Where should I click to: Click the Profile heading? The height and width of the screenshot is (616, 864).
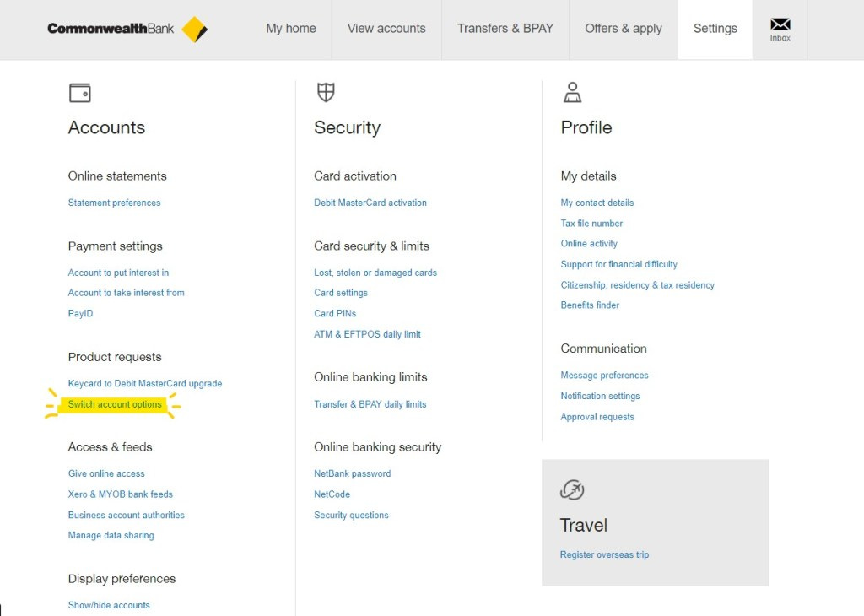(x=586, y=127)
